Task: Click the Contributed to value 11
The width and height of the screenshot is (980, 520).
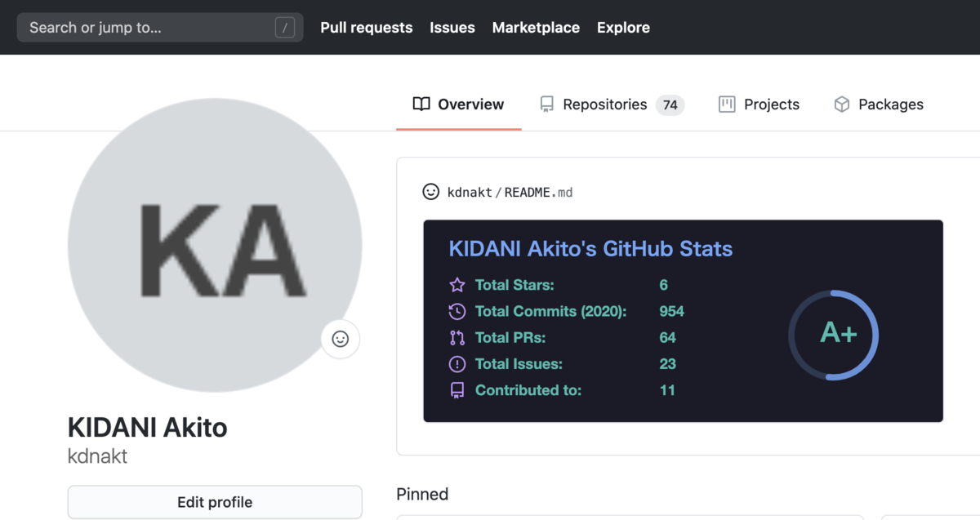Action: tap(667, 390)
